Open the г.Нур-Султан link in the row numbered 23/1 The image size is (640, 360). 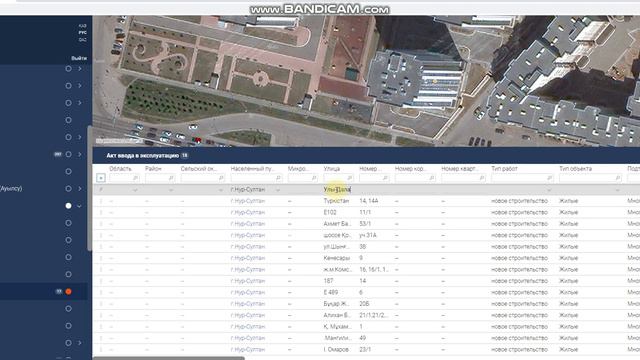[x=248, y=350]
